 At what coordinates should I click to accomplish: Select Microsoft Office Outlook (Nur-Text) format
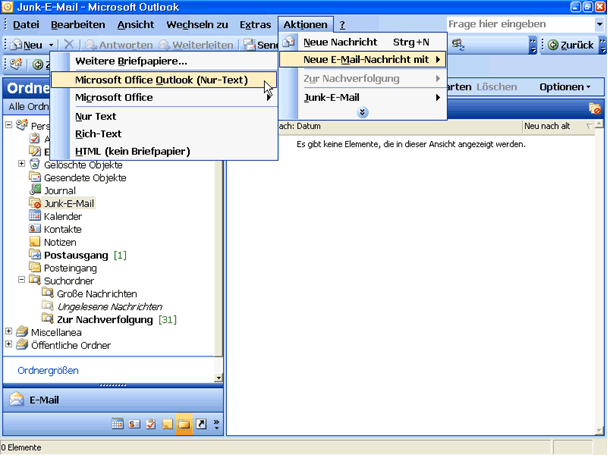(x=164, y=80)
